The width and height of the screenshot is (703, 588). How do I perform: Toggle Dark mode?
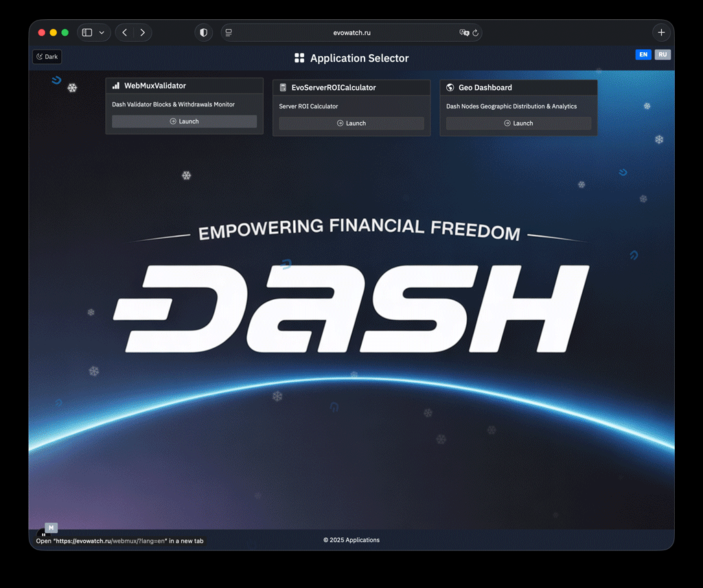tap(47, 56)
